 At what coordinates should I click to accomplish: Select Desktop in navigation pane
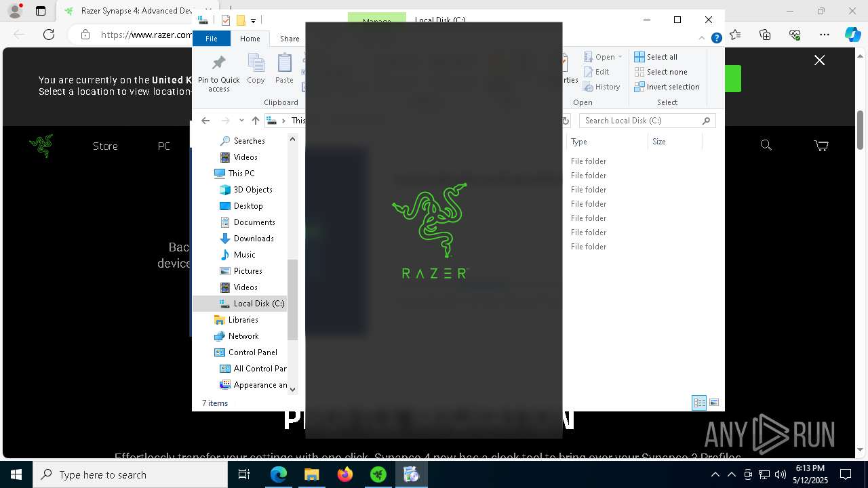click(248, 205)
